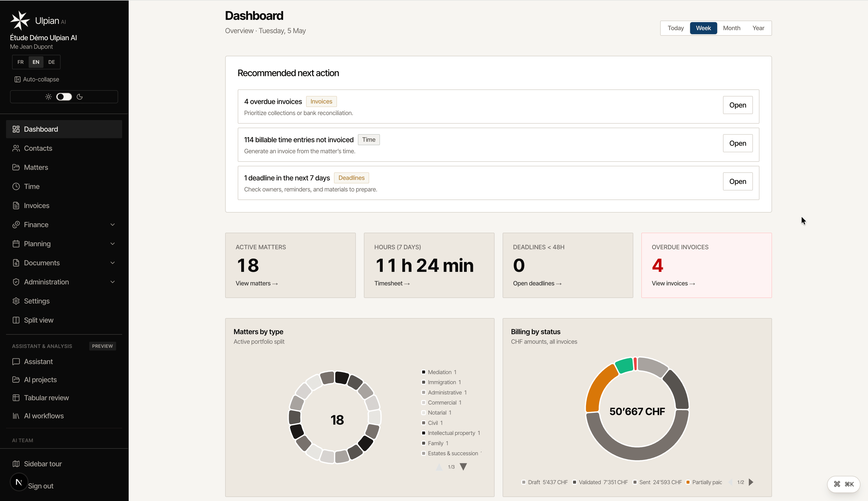Click the Planning calendar icon

pos(16,244)
